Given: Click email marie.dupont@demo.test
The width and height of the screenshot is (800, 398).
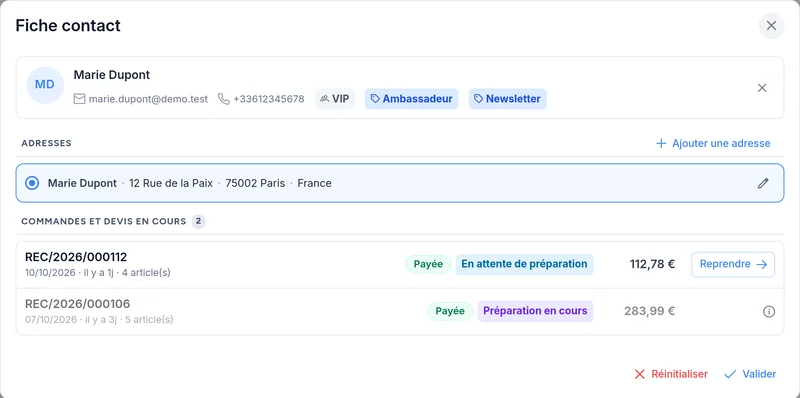Looking at the screenshot, I should coord(148,99).
